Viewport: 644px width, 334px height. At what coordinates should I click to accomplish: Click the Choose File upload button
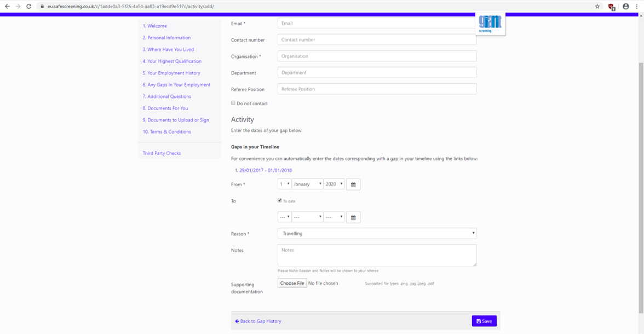tap(292, 284)
